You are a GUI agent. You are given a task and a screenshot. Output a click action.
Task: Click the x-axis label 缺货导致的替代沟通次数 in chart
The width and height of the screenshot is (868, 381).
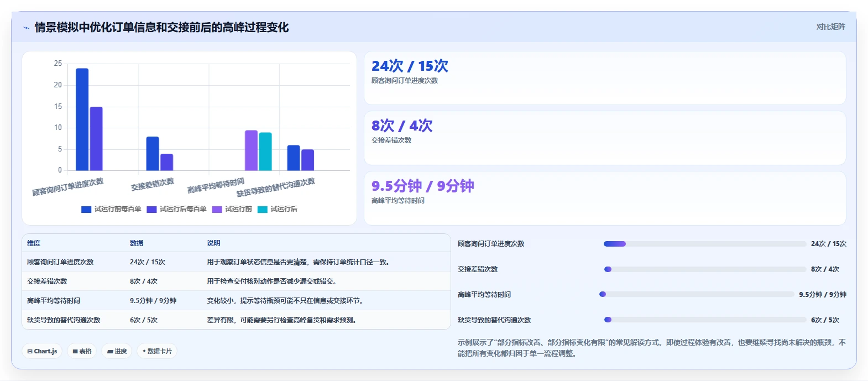(x=276, y=187)
